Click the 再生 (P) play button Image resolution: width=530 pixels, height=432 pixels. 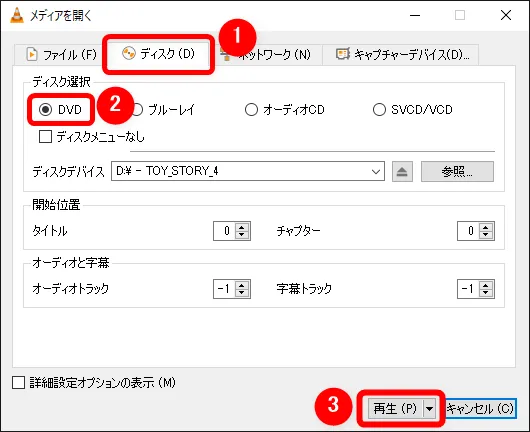(x=395, y=409)
